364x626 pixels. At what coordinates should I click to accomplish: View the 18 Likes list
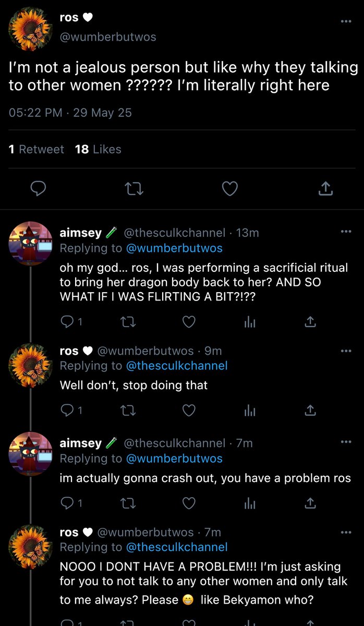pyautogui.click(x=98, y=149)
